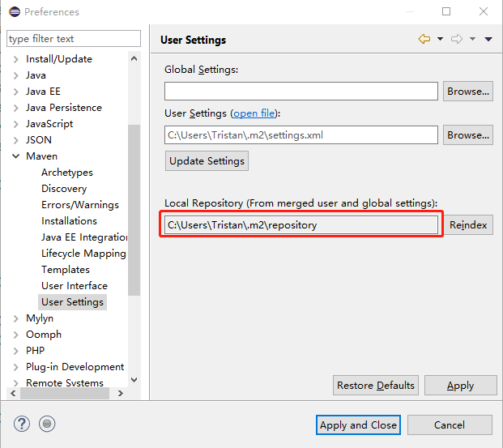Open the view menu triangle in header
The image size is (503, 448).
[x=488, y=39]
